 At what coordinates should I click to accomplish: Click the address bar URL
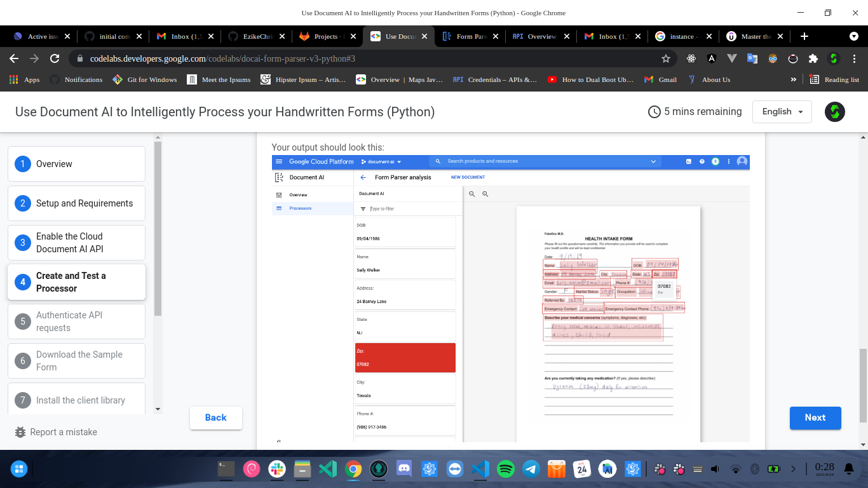(222, 58)
